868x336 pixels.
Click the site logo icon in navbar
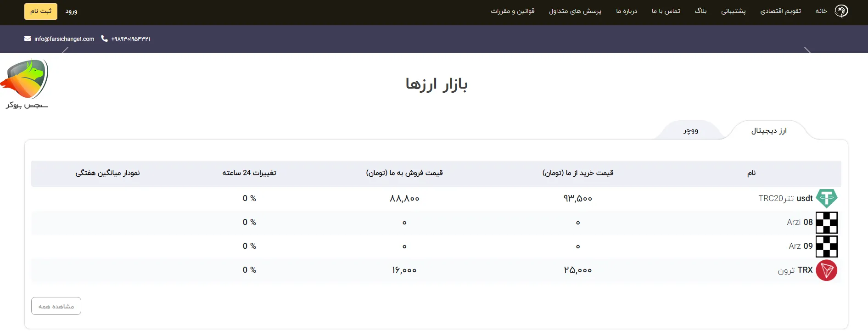(x=841, y=11)
